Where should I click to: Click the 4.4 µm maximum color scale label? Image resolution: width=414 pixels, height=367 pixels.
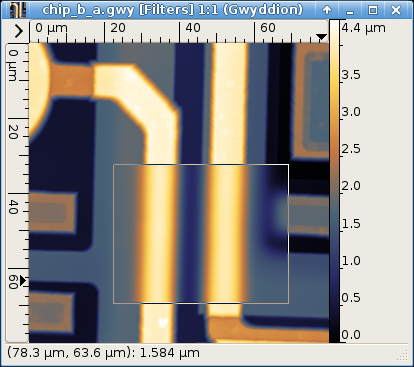tap(363, 28)
